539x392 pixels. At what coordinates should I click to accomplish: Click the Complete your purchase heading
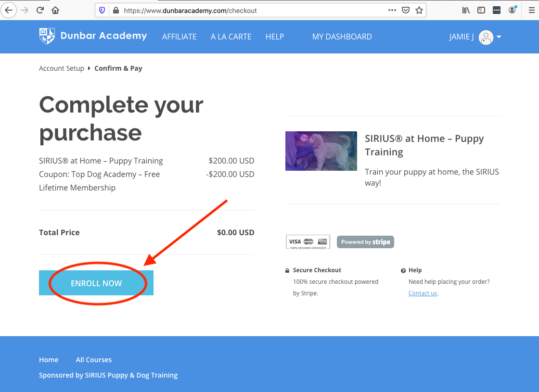pos(121,118)
